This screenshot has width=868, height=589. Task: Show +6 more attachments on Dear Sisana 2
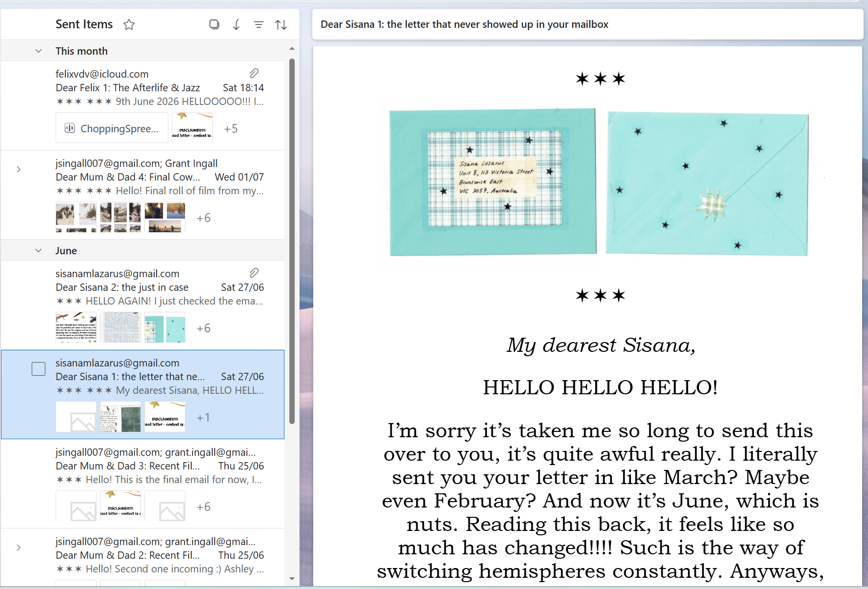[x=203, y=328]
